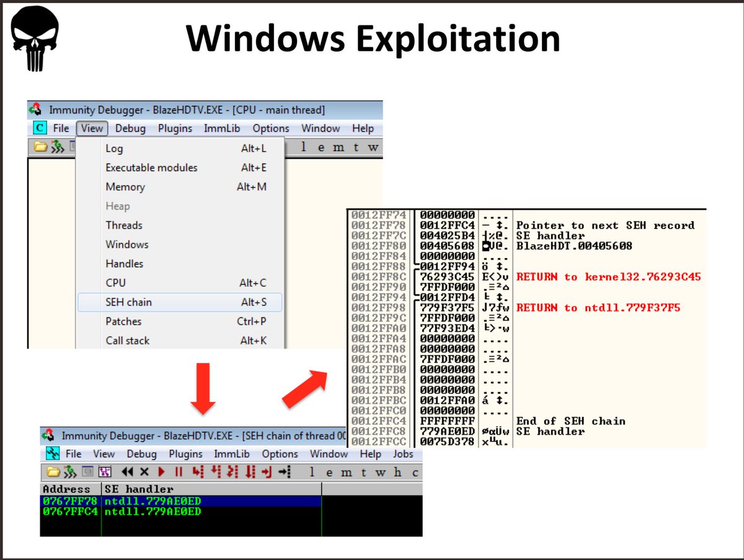Select Windows from the View menu
Screen dimensions: 744x560
click(180, 244)
